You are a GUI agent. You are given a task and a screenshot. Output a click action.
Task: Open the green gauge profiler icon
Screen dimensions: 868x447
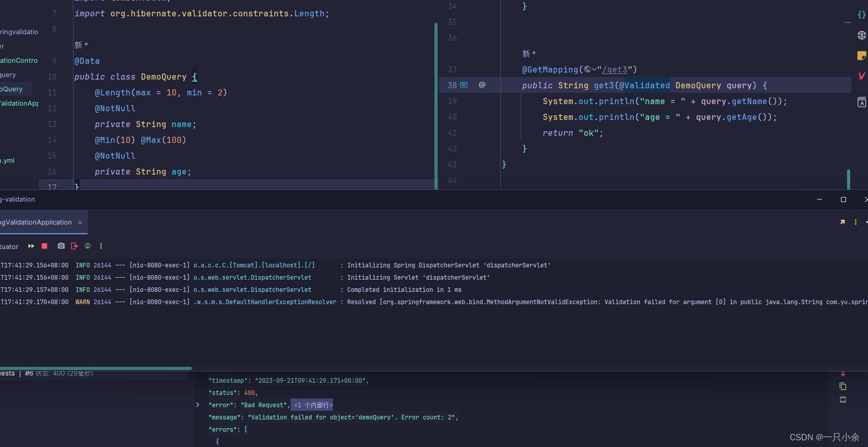[88, 246]
